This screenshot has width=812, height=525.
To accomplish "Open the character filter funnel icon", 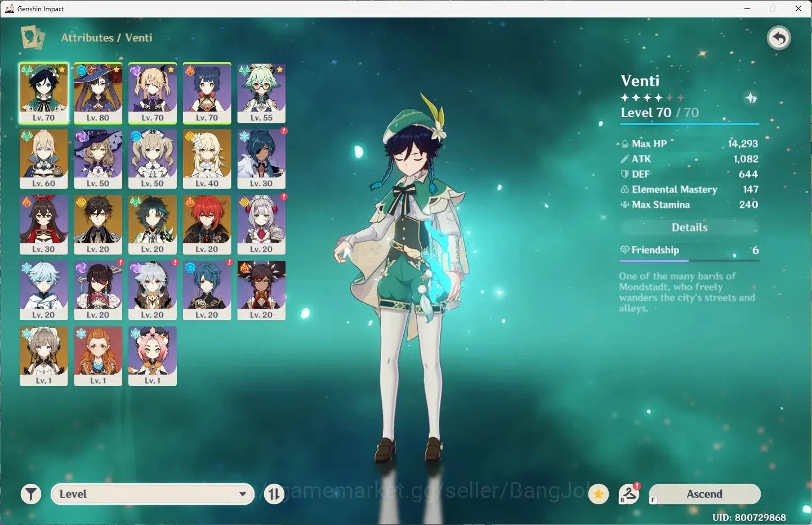I will [x=31, y=495].
